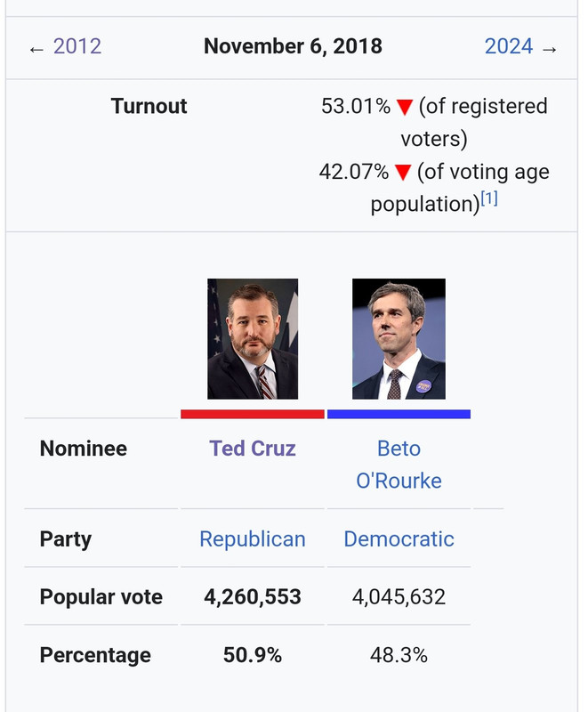Screen dimensions: 588x712
Task: Click the red decrease arrow beside 53.01%
Action: (405, 108)
